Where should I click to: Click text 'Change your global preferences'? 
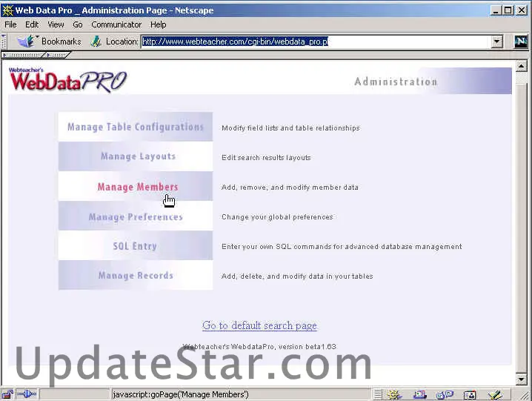click(277, 217)
